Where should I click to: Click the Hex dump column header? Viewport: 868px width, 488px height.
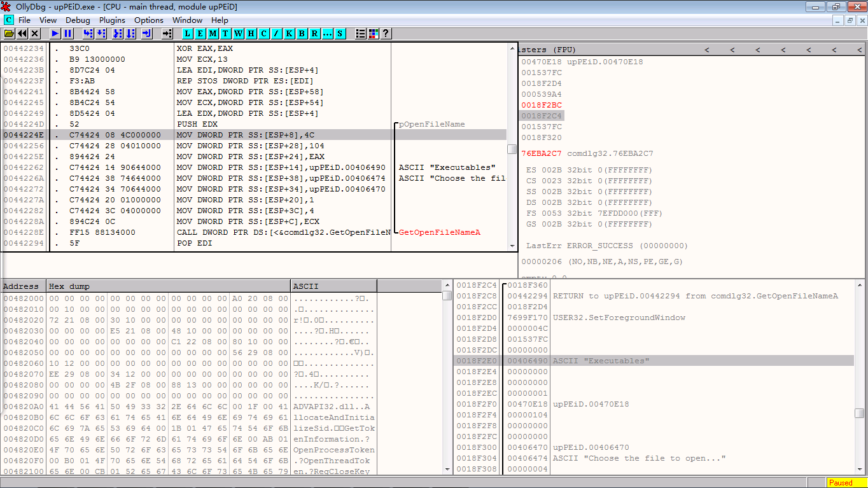169,286
